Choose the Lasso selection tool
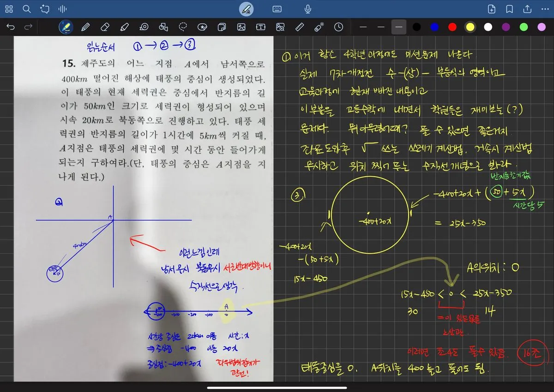This screenshot has height=392, width=554. (x=183, y=27)
